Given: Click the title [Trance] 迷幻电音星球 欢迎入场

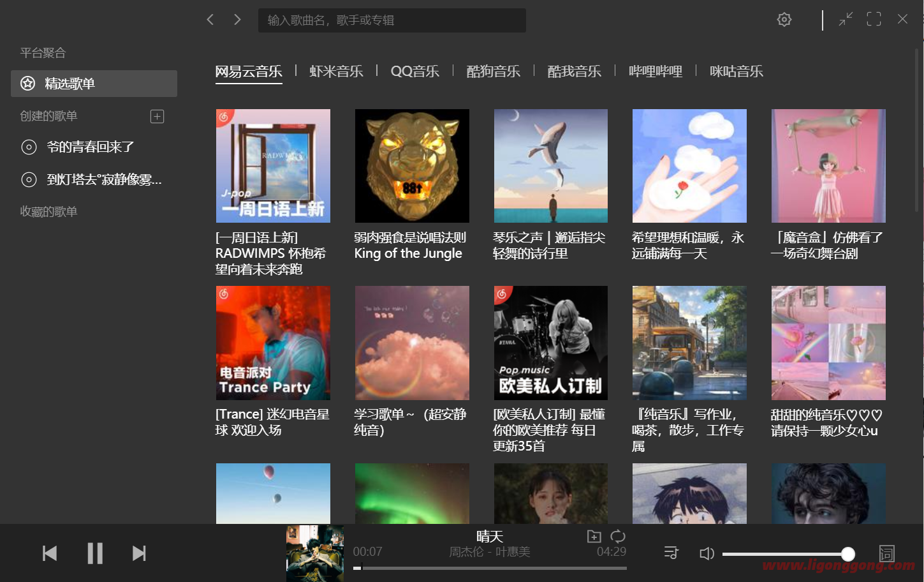Looking at the screenshot, I should (272, 422).
